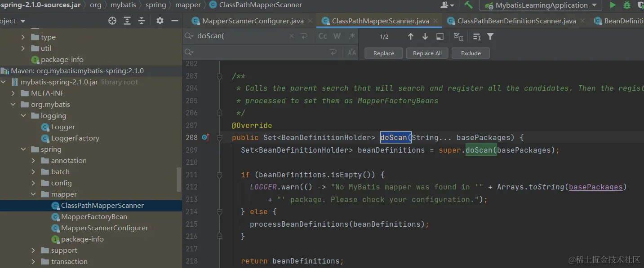The width and height of the screenshot is (644, 268).
Task: Expand the config package
Action: coord(33,183)
